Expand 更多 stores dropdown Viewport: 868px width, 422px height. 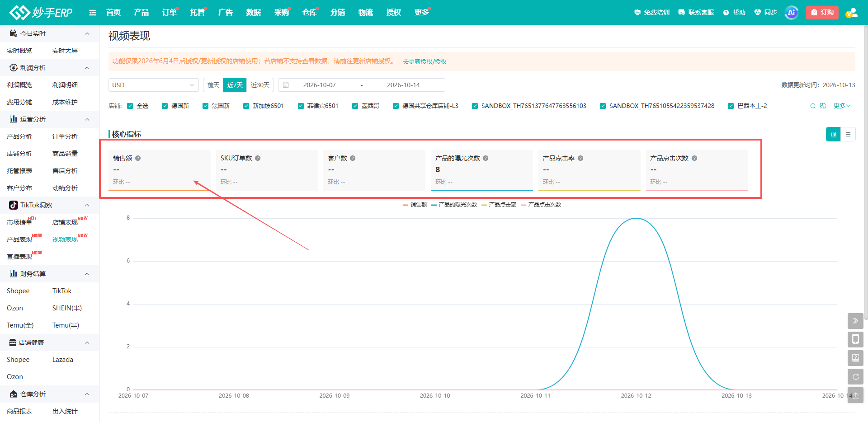coord(842,106)
